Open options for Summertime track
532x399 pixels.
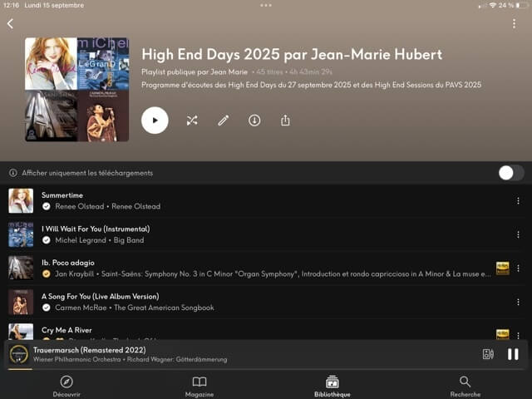[518, 201]
